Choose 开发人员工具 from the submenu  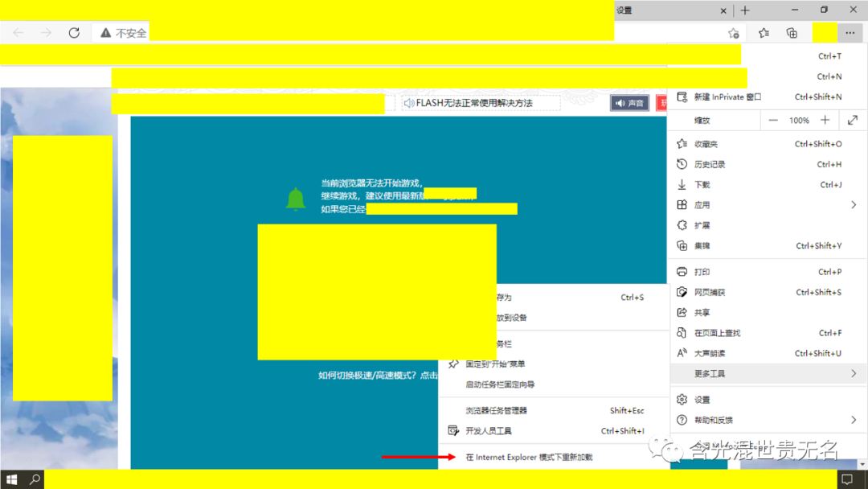click(x=489, y=431)
